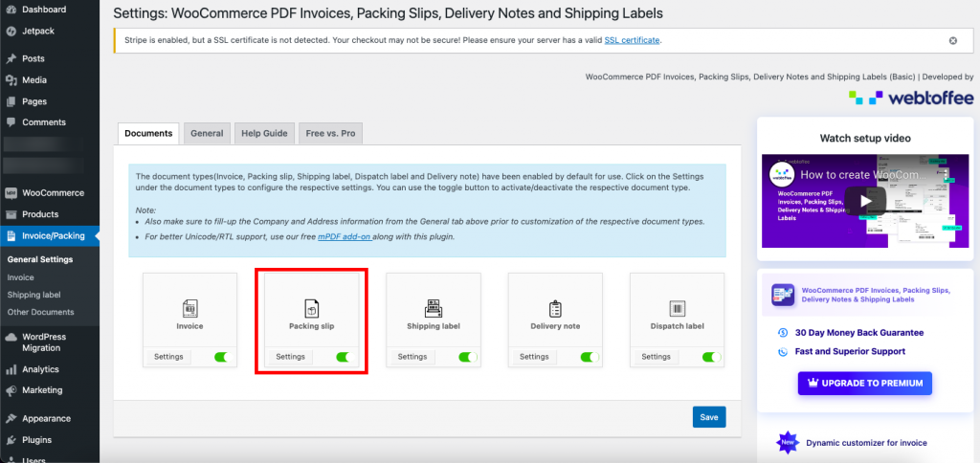Click the Marketing megaphone icon
980x463 pixels.
(11, 390)
